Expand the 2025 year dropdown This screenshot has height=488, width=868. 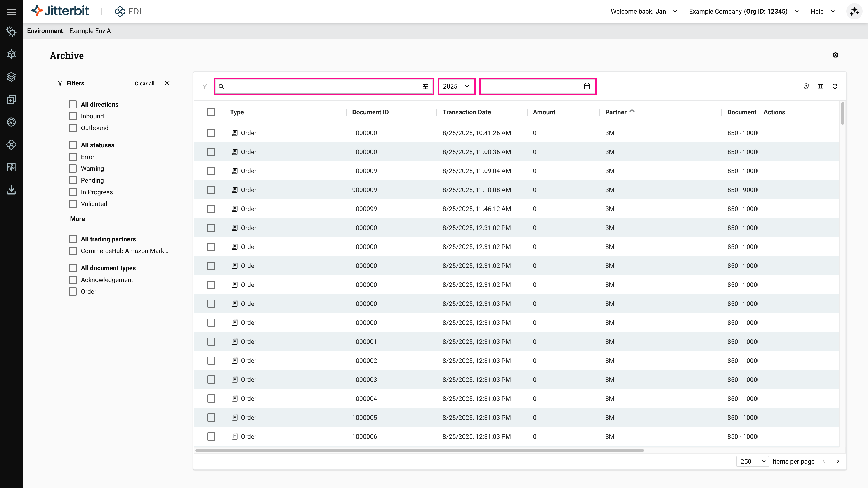click(x=456, y=86)
